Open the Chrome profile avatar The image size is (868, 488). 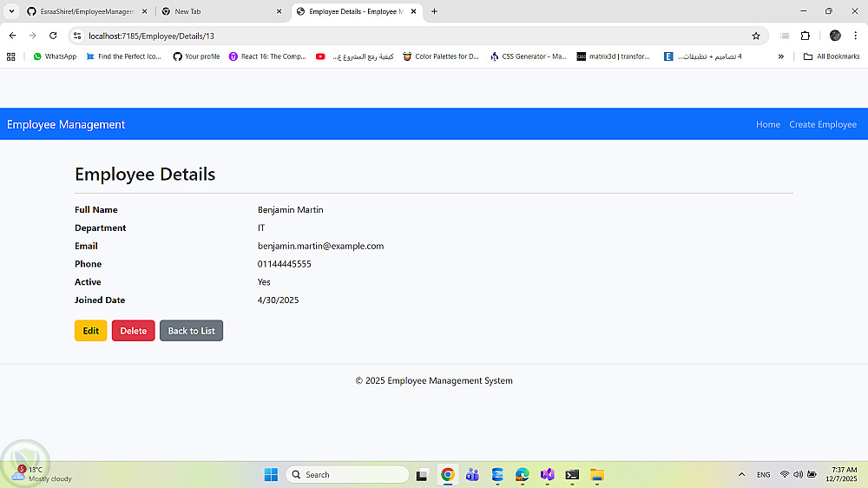click(x=835, y=36)
